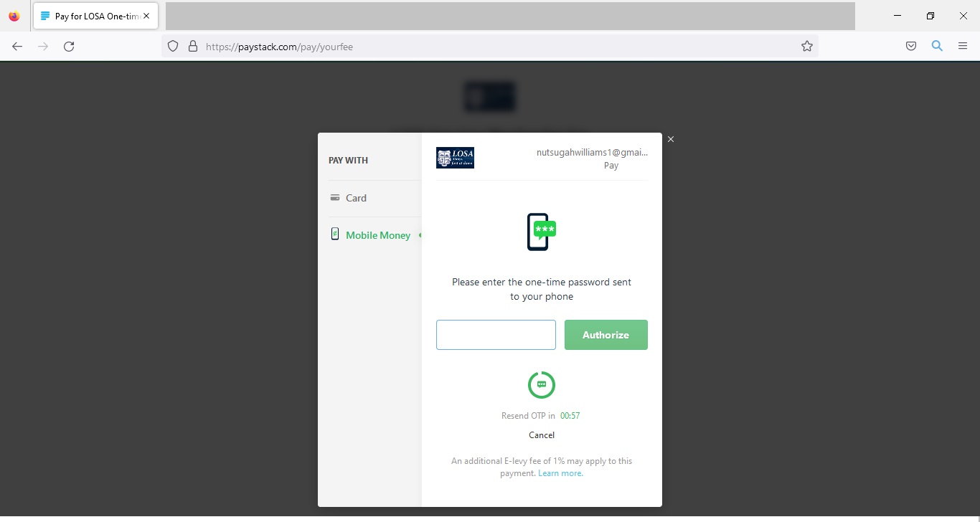Bookmark this page with star icon

807,47
